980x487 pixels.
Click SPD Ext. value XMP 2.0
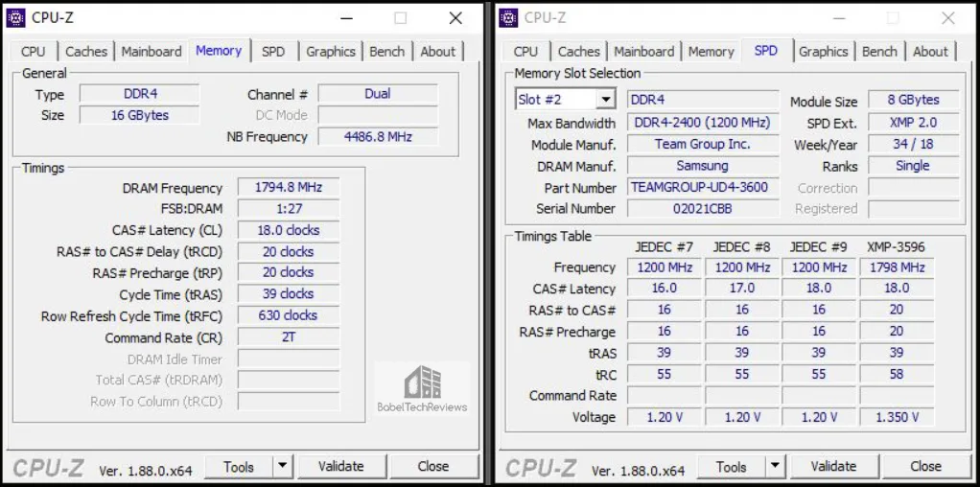[x=914, y=123]
